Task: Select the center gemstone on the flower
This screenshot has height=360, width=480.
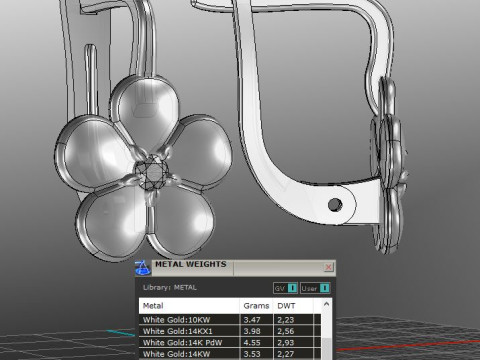Action: tap(153, 172)
